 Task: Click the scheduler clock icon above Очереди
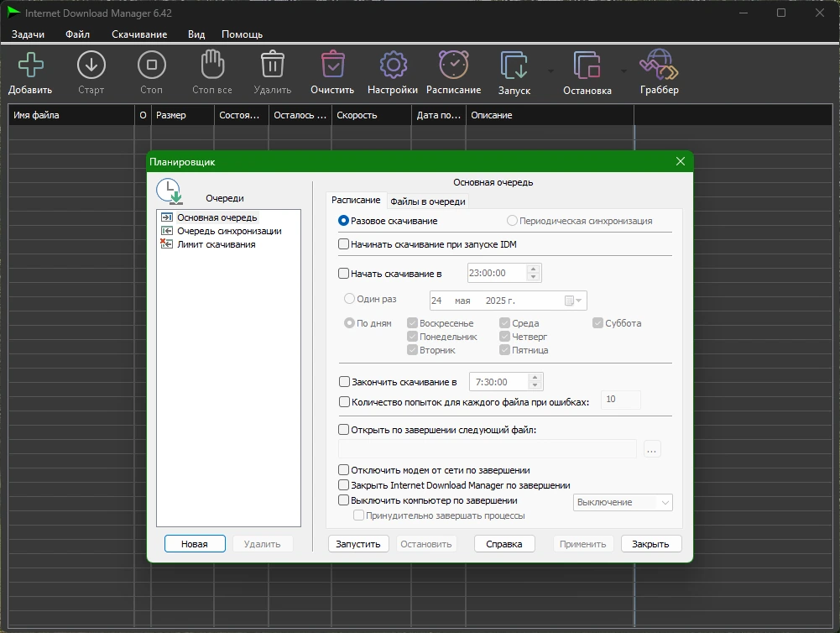pos(170,191)
